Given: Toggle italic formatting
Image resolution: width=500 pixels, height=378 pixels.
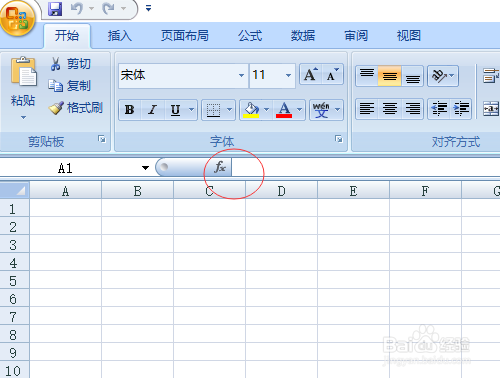Looking at the screenshot, I should tap(153, 110).
